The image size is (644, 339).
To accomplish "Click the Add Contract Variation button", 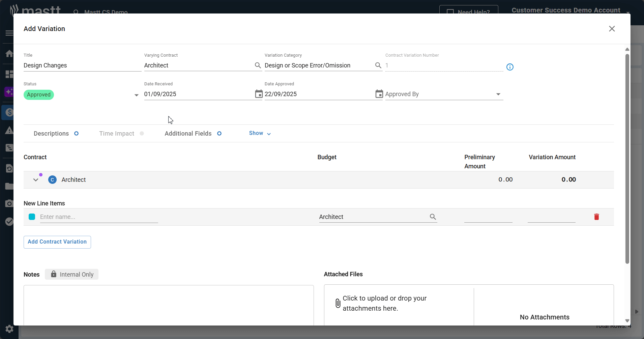I will pos(57,242).
